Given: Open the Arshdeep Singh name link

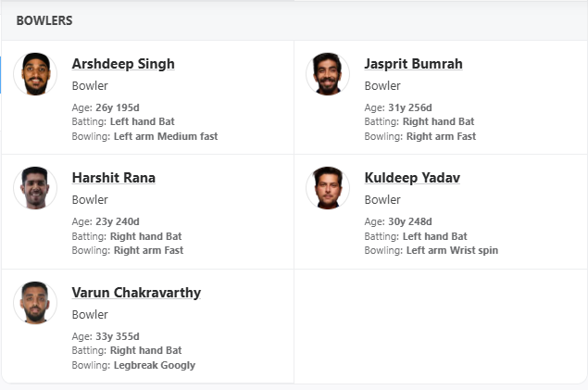Looking at the screenshot, I should [123, 64].
